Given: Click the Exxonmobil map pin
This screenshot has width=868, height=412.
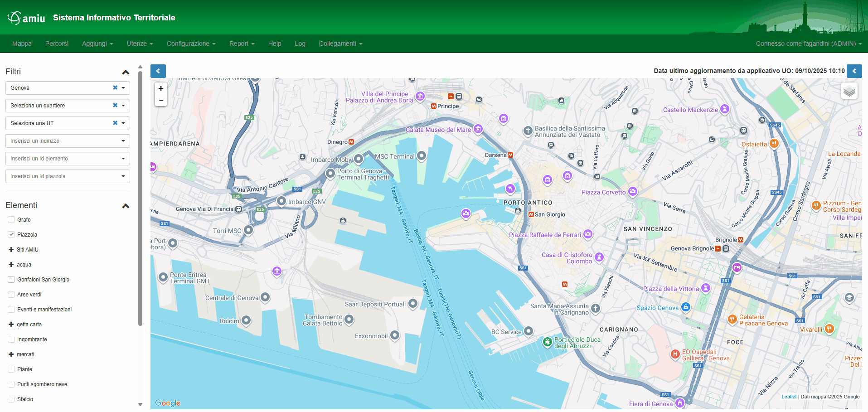Looking at the screenshot, I should 395,335.
